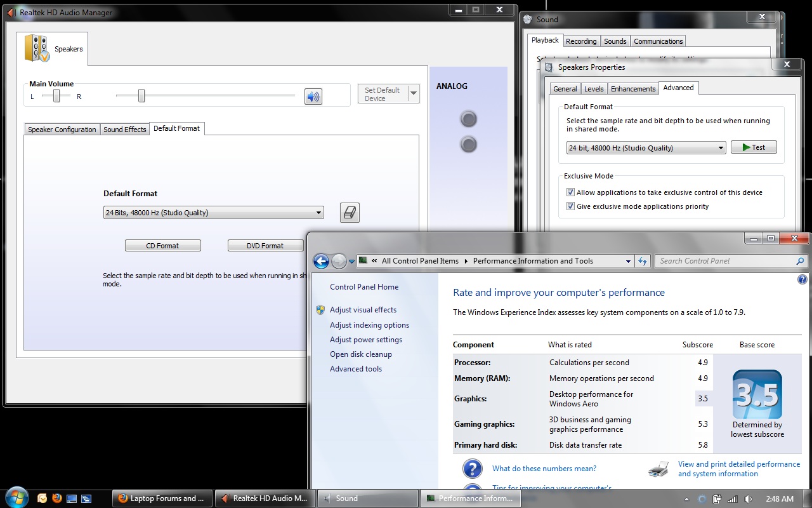
Task: Click Realtek HD Audio taskbar button
Action: click(265, 498)
